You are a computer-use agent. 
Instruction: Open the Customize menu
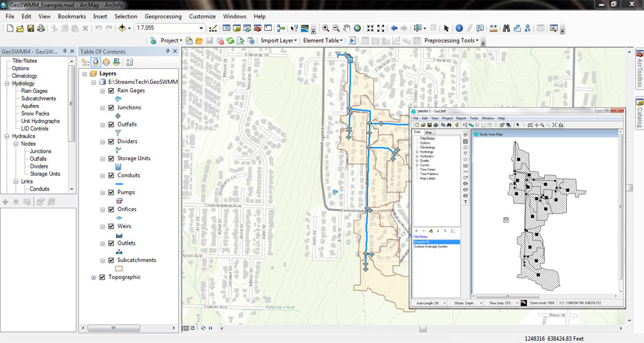coord(202,16)
